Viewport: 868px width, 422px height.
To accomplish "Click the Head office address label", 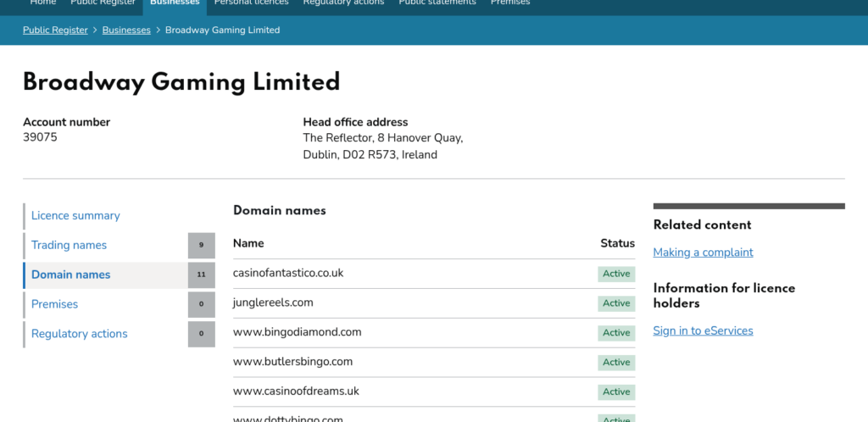I will (355, 122).
